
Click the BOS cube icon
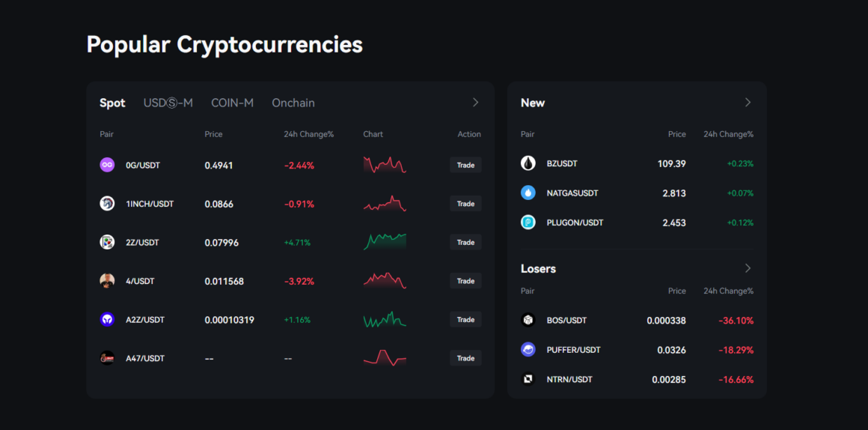pos(528,321)
